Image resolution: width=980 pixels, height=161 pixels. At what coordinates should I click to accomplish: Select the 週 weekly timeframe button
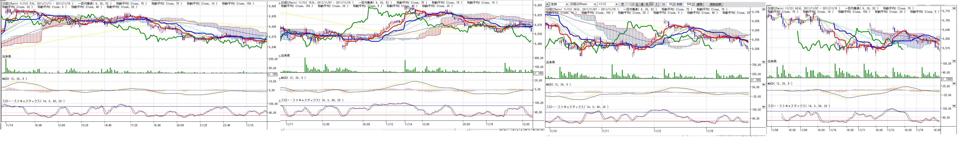[642, 4]
